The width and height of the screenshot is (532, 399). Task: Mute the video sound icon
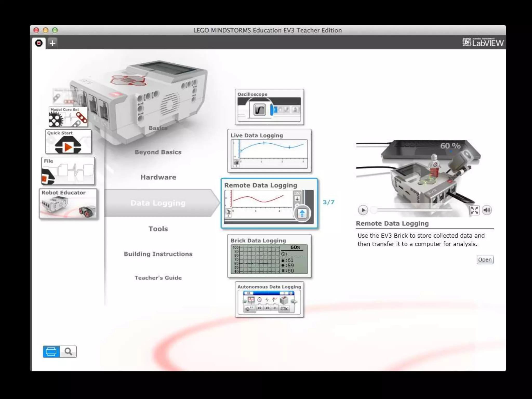487,210
